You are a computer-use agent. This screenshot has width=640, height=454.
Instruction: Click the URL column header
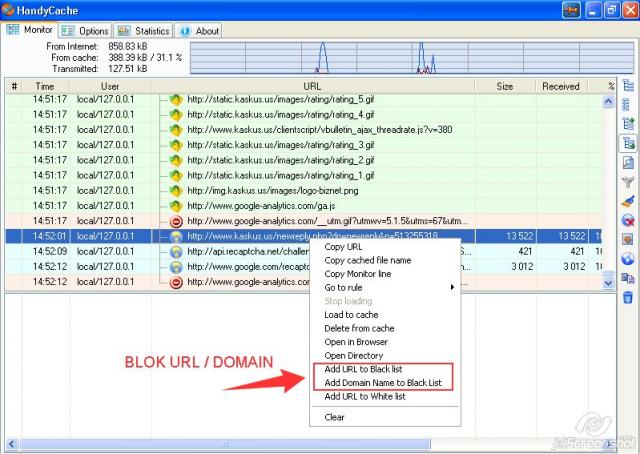(x=312, y=87)
